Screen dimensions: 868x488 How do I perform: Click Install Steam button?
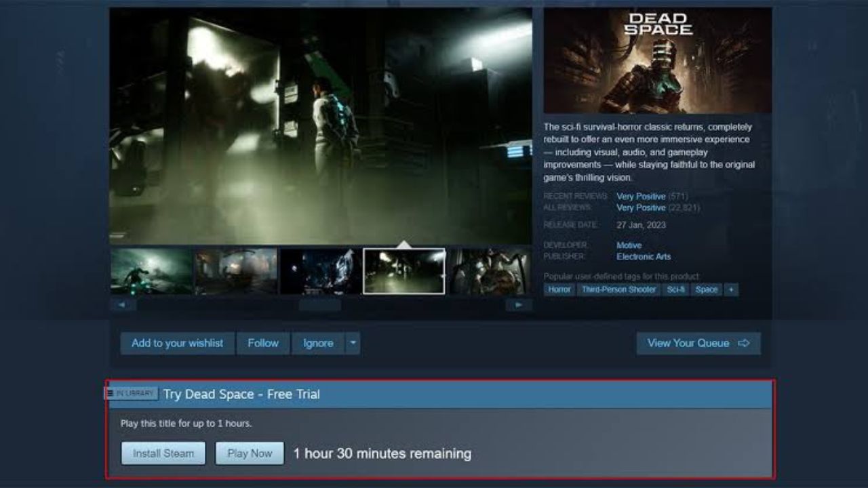pos(163,453)
